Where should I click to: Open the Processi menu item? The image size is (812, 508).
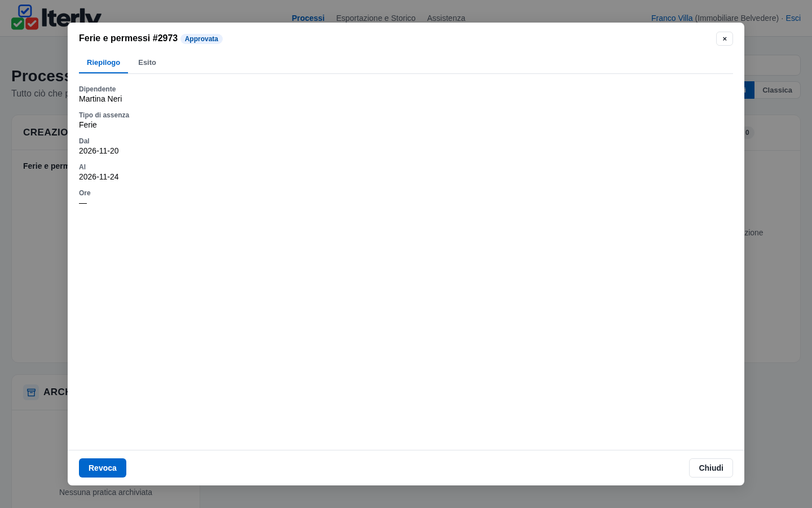coord(308,18)
